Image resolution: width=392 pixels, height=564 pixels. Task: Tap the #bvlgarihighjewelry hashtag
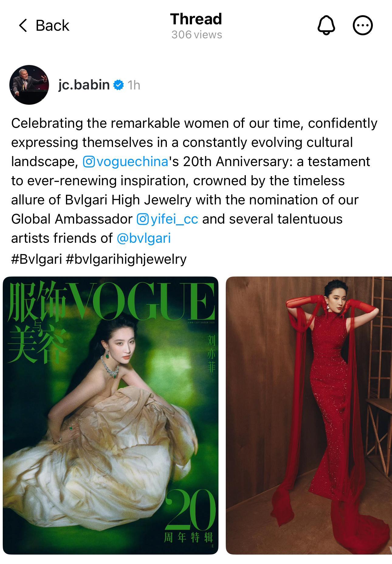pyautogui.click(x=126, y=259)
